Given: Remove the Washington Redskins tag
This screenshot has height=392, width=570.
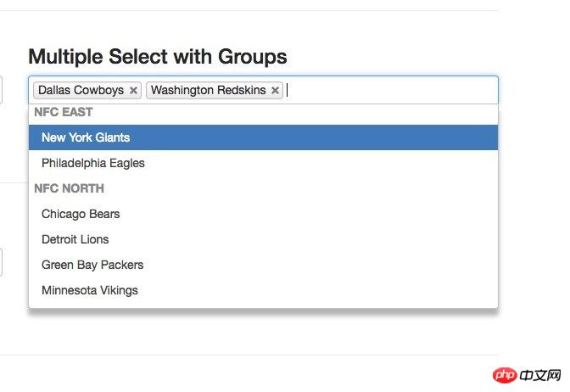Looking at the screenshot, I should coord(276,91).
